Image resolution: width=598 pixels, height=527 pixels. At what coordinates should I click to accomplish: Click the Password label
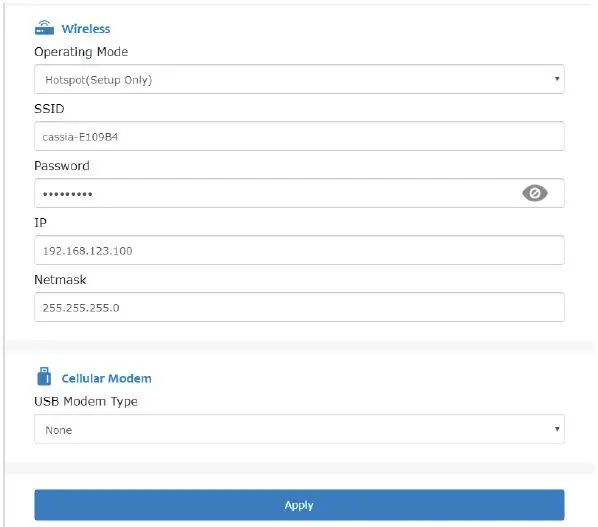pyautogui.click(x=62, y=165)
